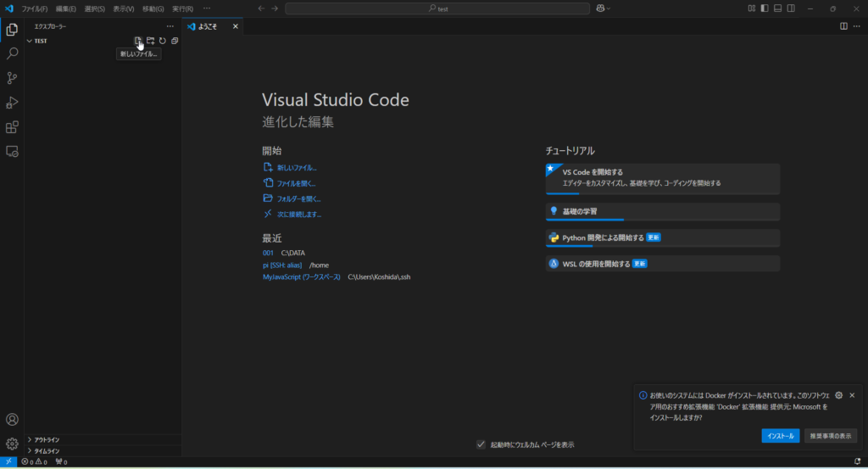
Task: Open the 基礎の学習 tutorial
Action: click(663, 211)
